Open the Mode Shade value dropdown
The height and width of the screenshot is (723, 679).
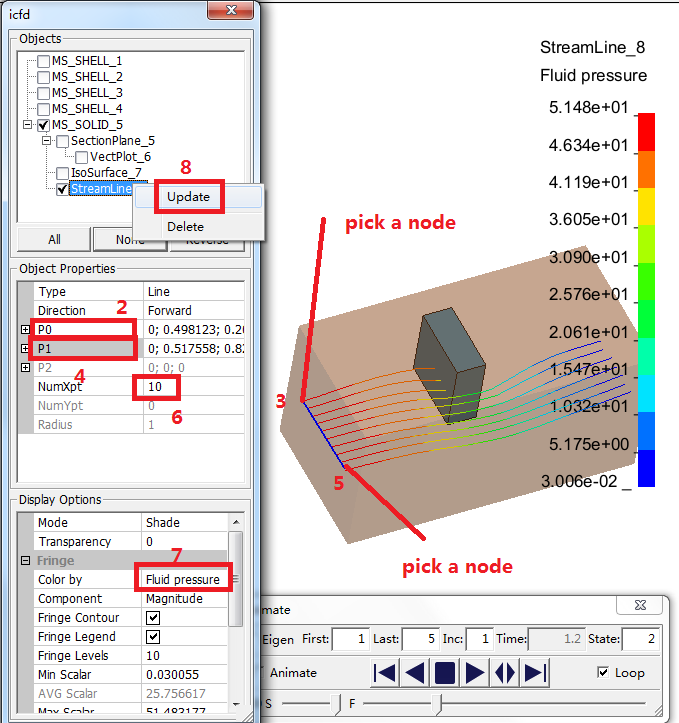point(184,522)
